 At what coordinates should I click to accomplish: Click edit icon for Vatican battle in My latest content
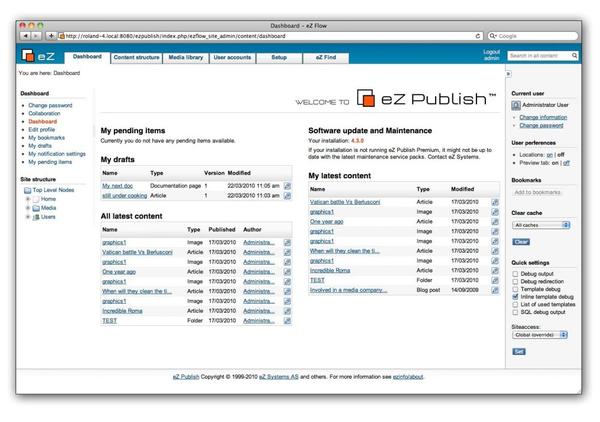coord(495,202)
